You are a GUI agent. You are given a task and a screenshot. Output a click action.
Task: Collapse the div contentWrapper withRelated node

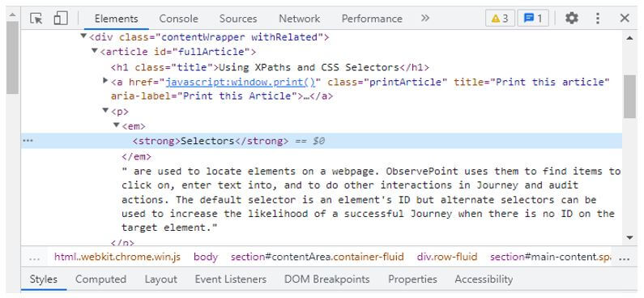click(83, 36)
